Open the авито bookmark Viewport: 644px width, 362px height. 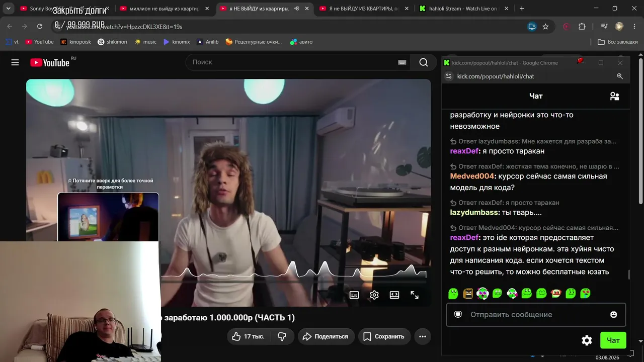pos(301,42)
